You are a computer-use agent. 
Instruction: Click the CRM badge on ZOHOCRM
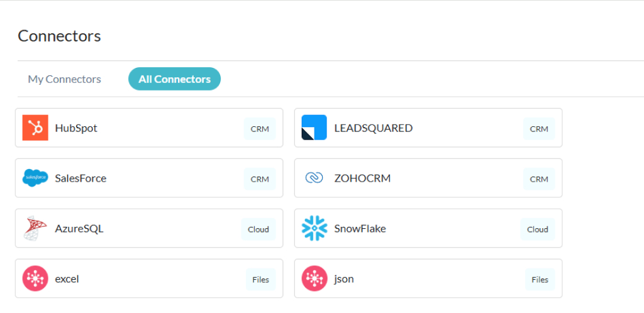(x=539, y=179)
